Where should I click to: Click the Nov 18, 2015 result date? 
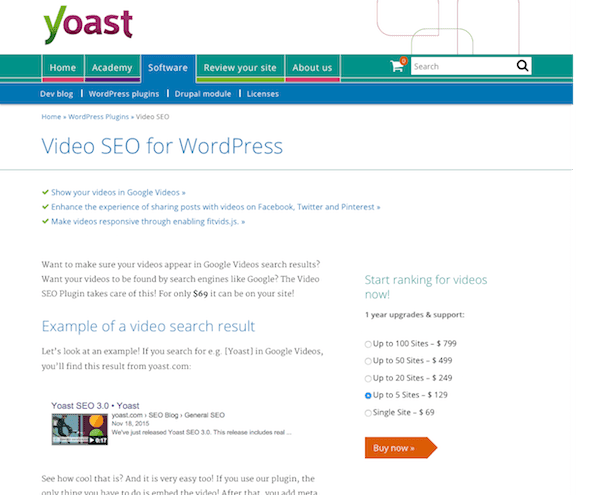point(130,423)
